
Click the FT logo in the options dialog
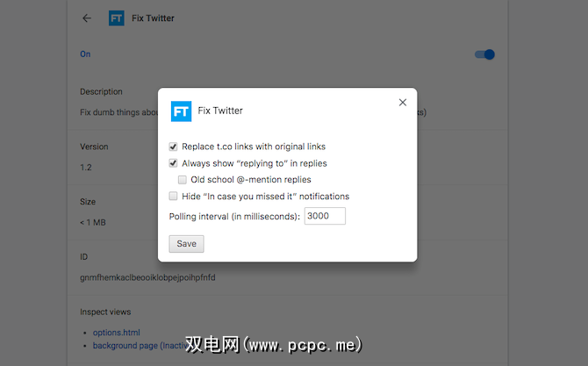[x=181, y=111]
